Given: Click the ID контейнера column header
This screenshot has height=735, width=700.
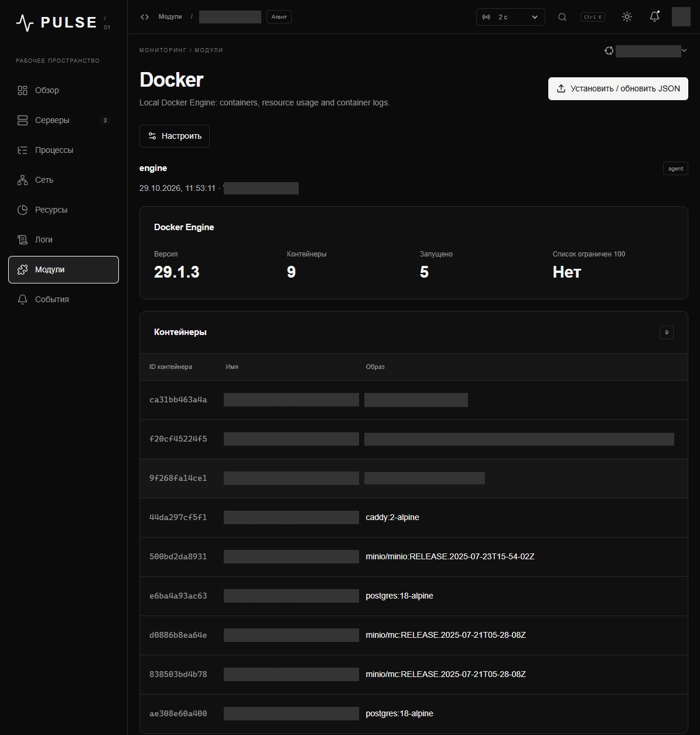Looking at the screenshot, I should pyautogui.click(x=170, y=367).
